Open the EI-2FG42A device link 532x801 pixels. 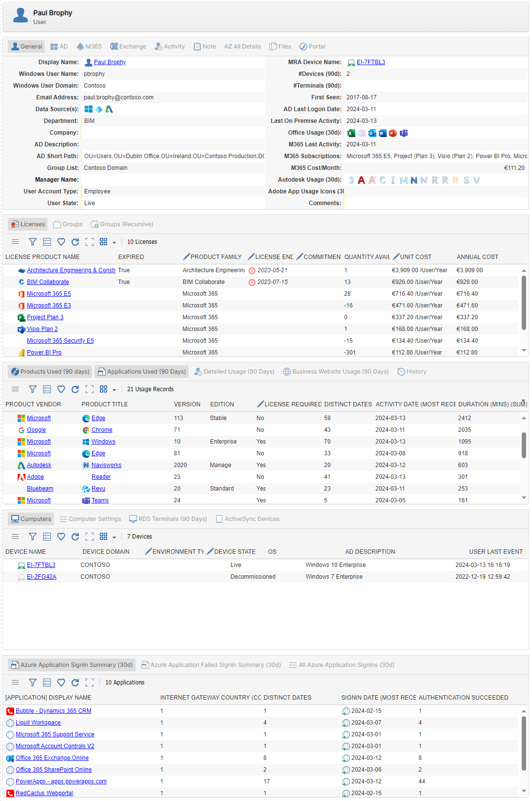(x=42, y=577)
